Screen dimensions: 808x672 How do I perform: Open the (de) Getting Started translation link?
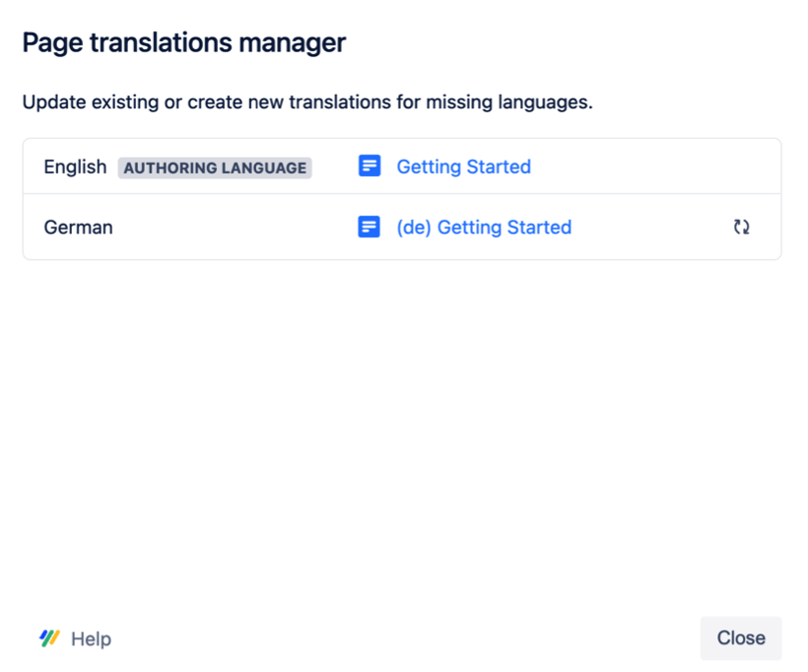[x=484, y=227]
